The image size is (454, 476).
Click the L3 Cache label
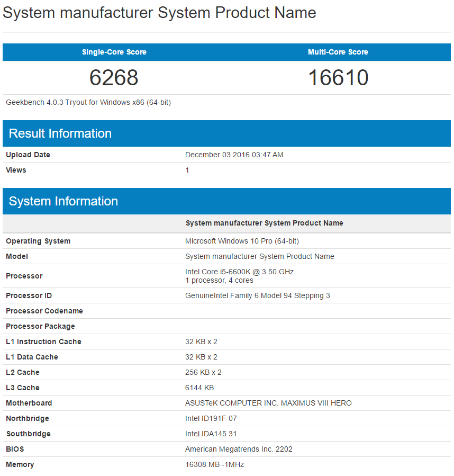[23, 388]
